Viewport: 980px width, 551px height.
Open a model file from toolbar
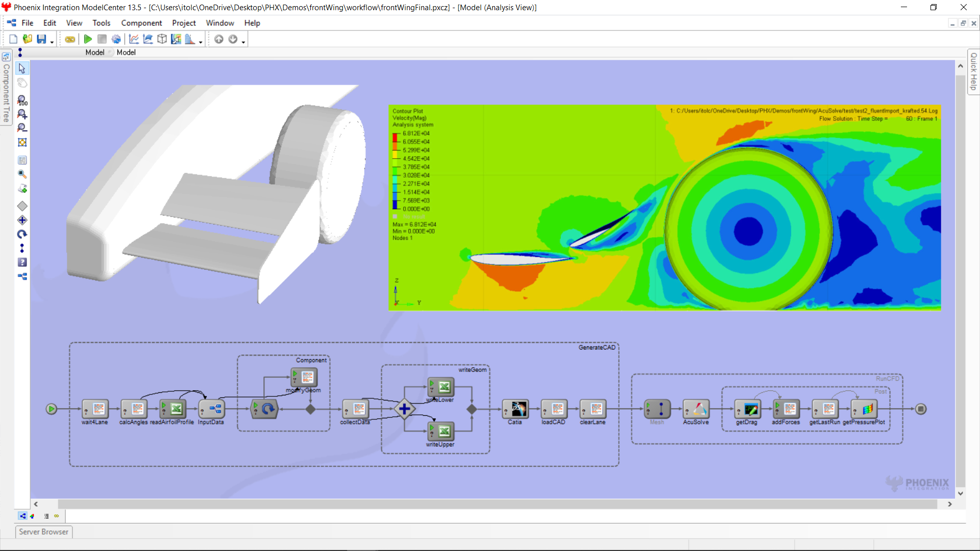click(x=28, y=39)
